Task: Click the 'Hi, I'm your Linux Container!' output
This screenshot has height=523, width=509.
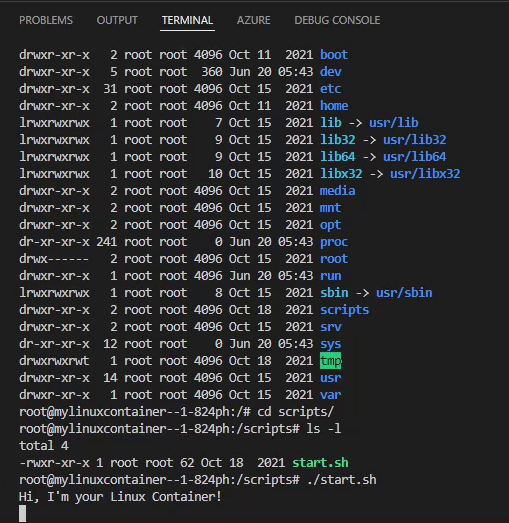Action: (x=120, y=497)
